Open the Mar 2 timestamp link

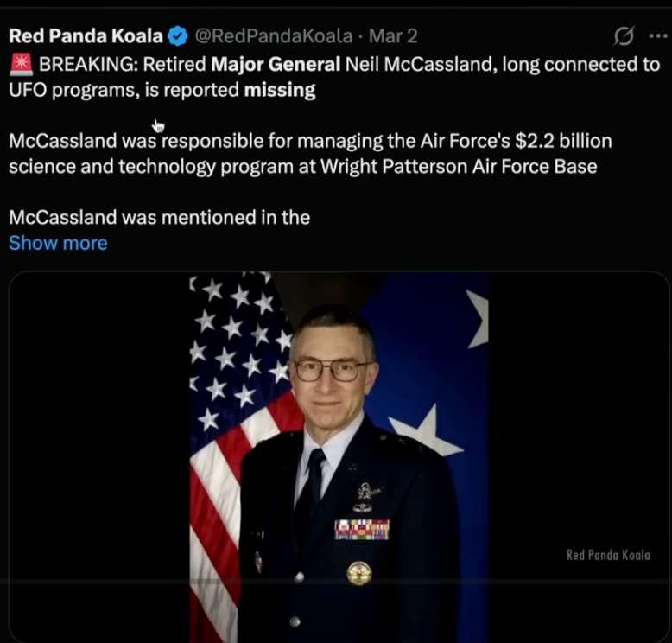coord(393,35)
